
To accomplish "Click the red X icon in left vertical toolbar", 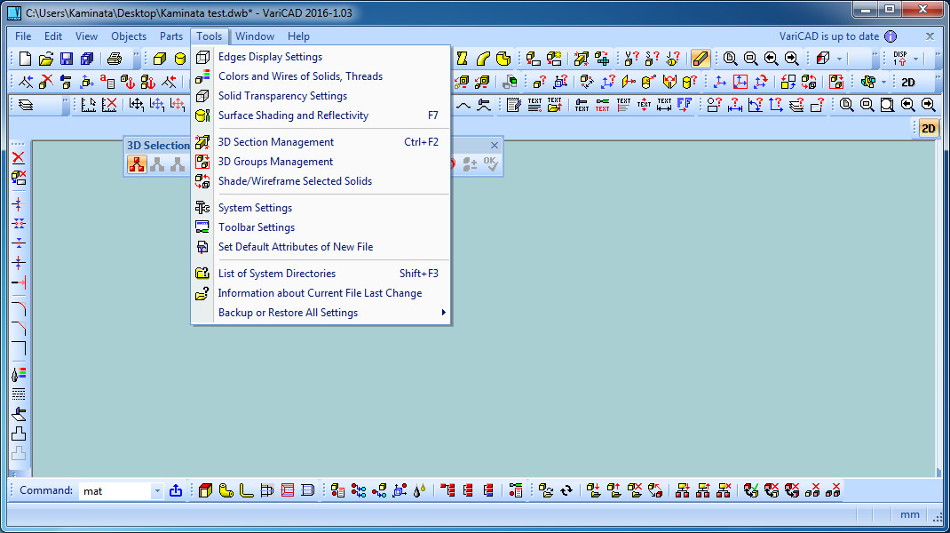I will click(x=18, y=158).
